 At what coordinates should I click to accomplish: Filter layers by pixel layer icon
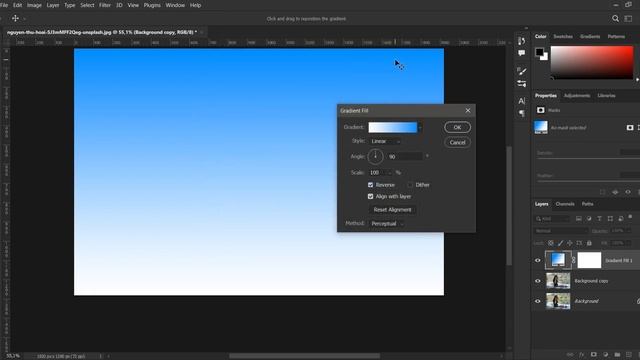coord(579,219)
